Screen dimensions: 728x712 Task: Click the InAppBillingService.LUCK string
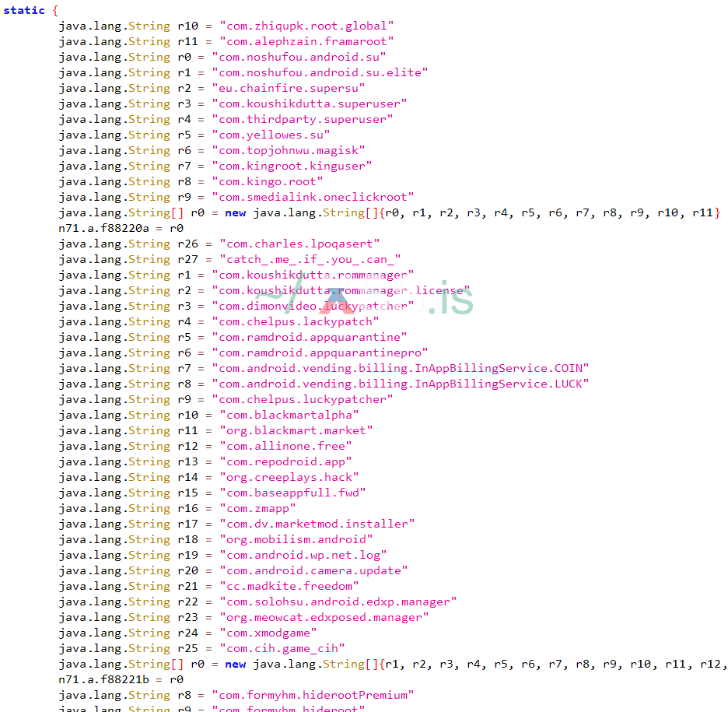click(401, 384)
